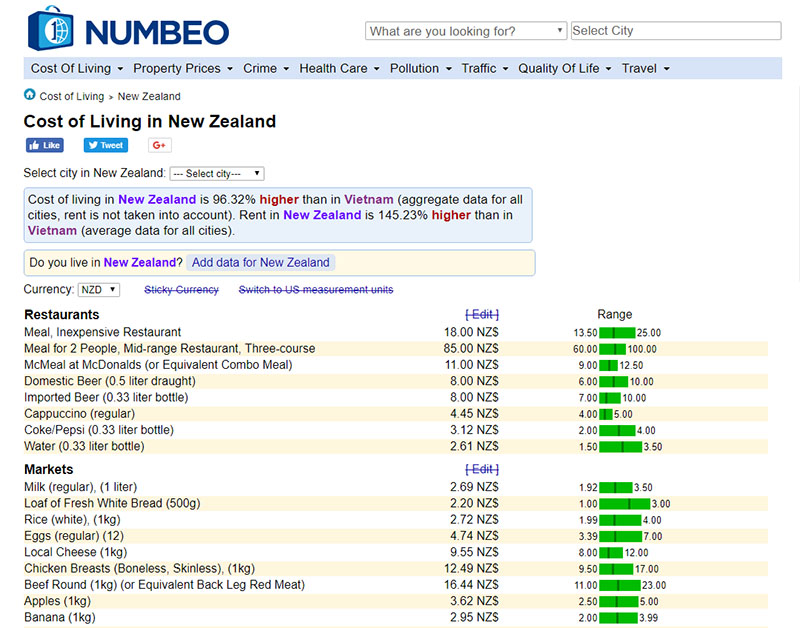Edit the Markets price data
Screen dimensions: 800x628
tap(481, 469)
